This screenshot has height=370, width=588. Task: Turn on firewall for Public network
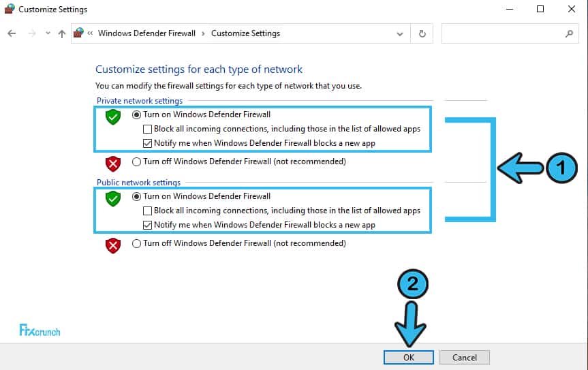[x=136, y=196]
